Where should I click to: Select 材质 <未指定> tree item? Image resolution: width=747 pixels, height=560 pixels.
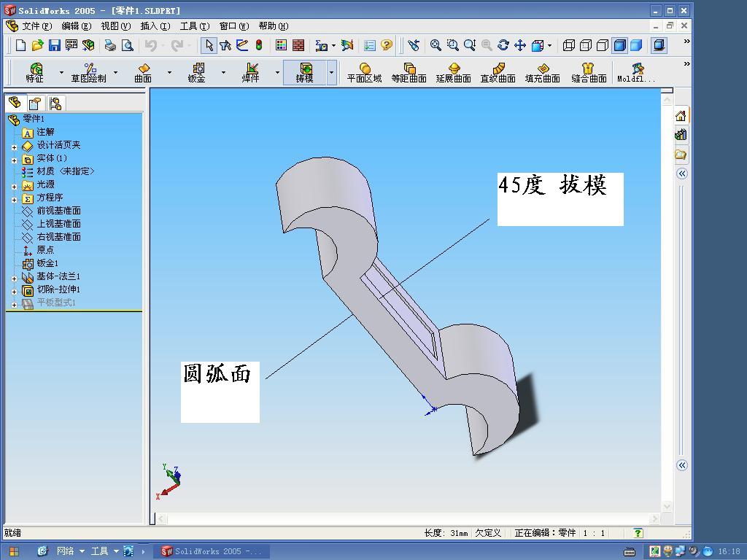pos(58,171)
